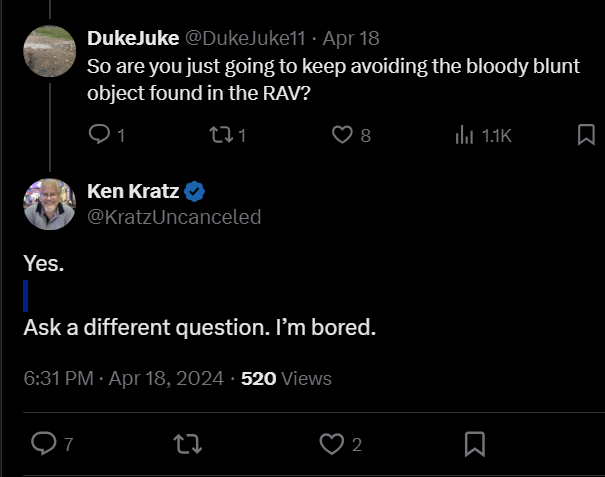The height and width of the screenshot is (477, 605).
Task: Reply to DukeJuke's tweet
Action: (100, 135)
